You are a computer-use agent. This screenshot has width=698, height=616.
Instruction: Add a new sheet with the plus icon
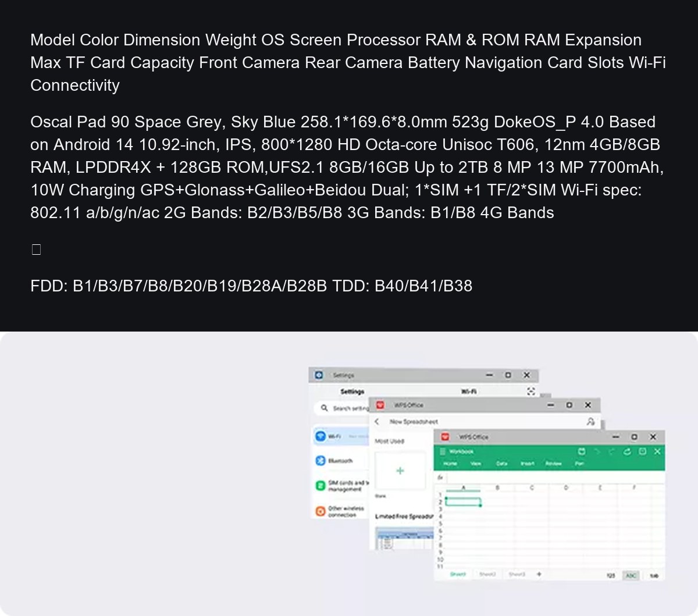click(x=539, y=574)
